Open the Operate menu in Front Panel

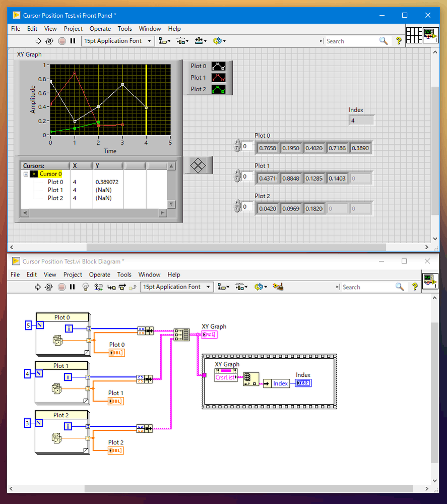pyautogui.click(x=100, y=29)
